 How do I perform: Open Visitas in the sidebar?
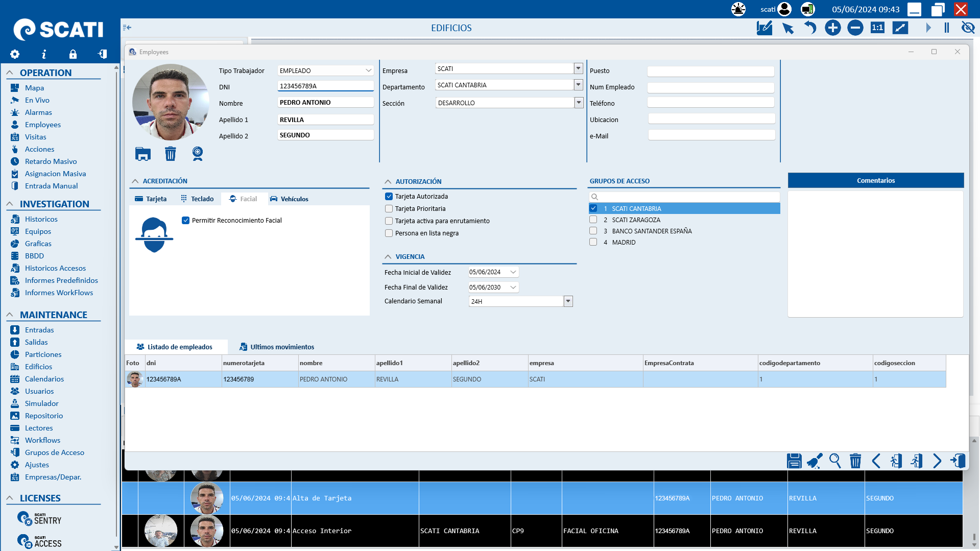35,137
